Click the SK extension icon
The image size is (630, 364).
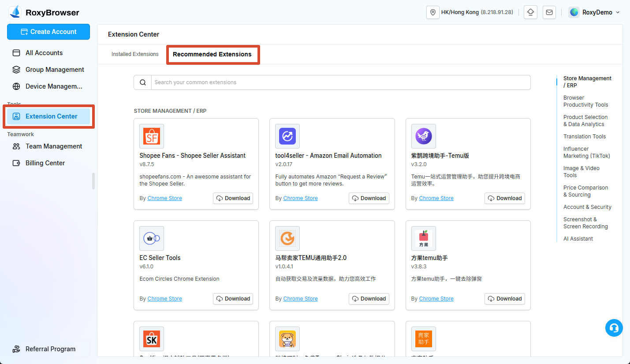coord(152,339)
